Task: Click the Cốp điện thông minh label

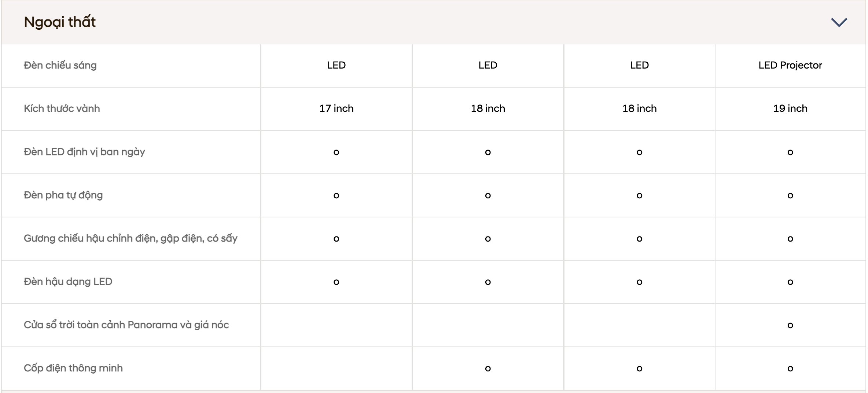Action: click(73, 368)
